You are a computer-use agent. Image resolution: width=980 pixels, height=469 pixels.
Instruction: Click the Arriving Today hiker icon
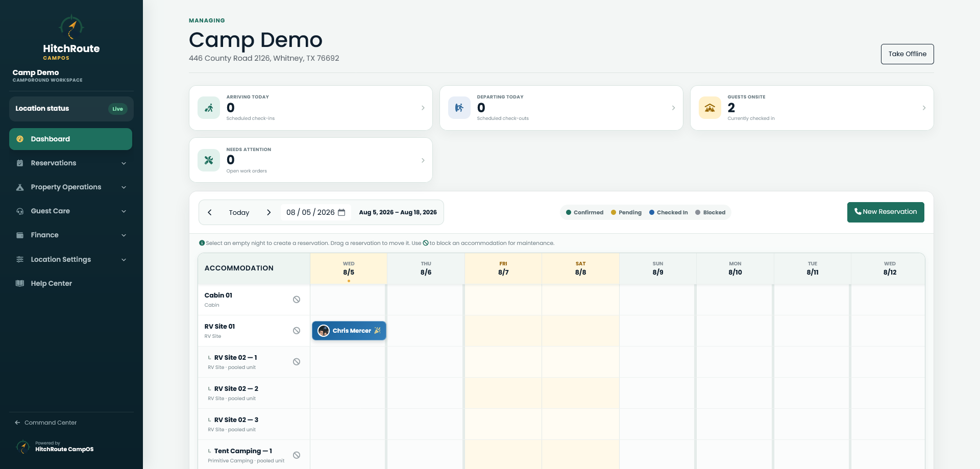[209, 108]
